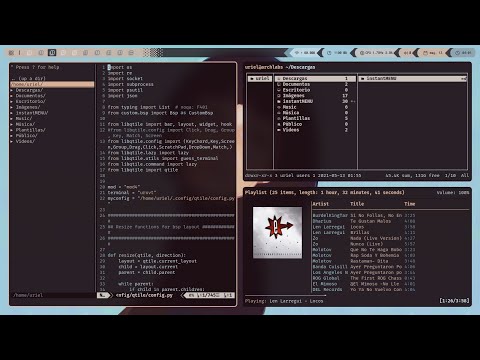480x360 pixels.
Task: Click the "terminal = 'urxvt'" line in Vim
Action: (132, 192)
